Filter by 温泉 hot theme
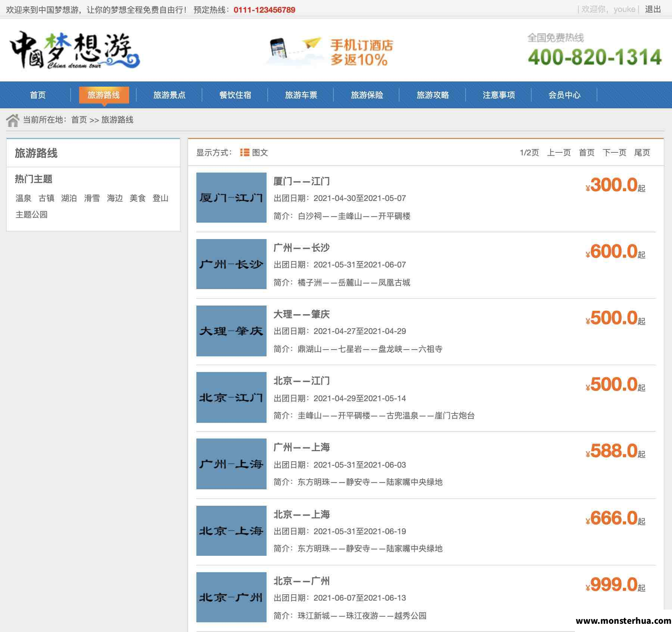 click(24, 198)
